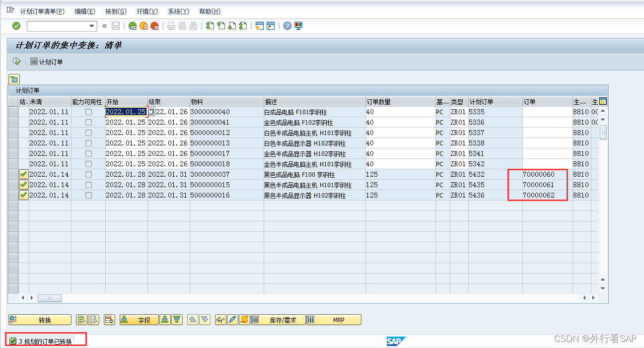Go to first page icon

[210, 26]
